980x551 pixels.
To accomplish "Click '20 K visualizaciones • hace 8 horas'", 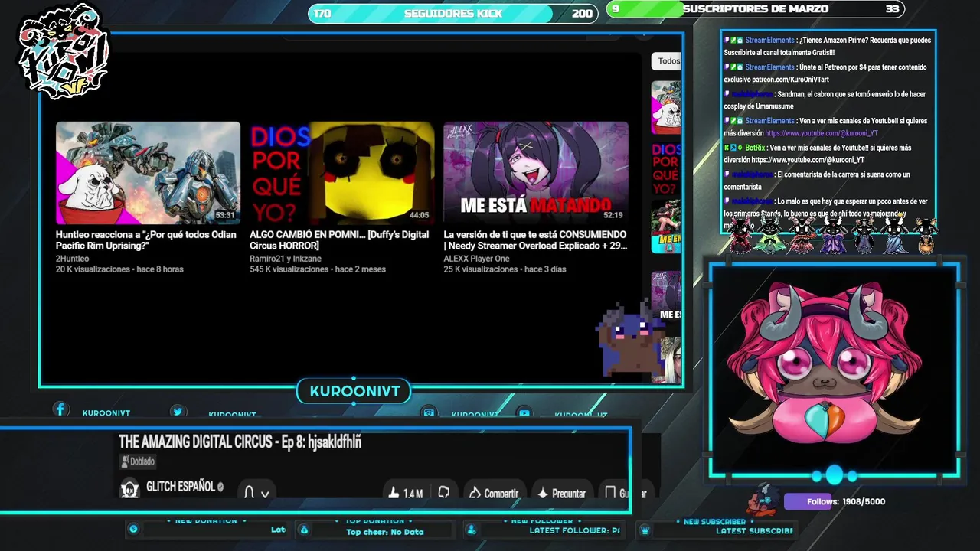I will pyautogui.click(x=119, y=269).
